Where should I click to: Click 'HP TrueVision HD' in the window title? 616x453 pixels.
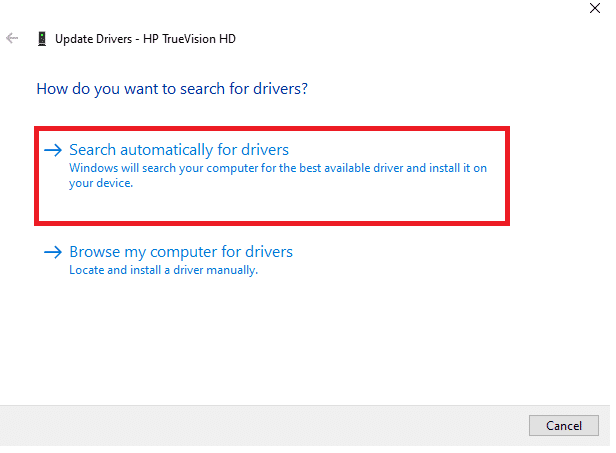(x=189, y=39)
